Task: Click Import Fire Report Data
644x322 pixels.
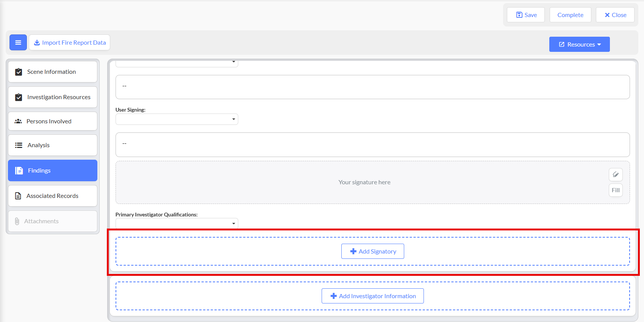Action: pos(70,42)
